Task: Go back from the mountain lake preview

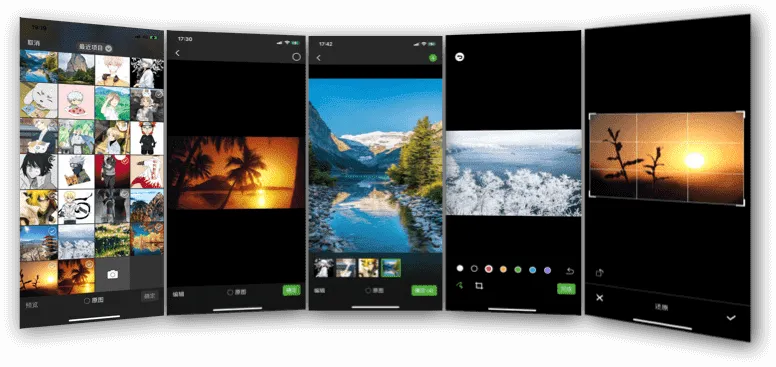Action: click(x=318, y=58)
